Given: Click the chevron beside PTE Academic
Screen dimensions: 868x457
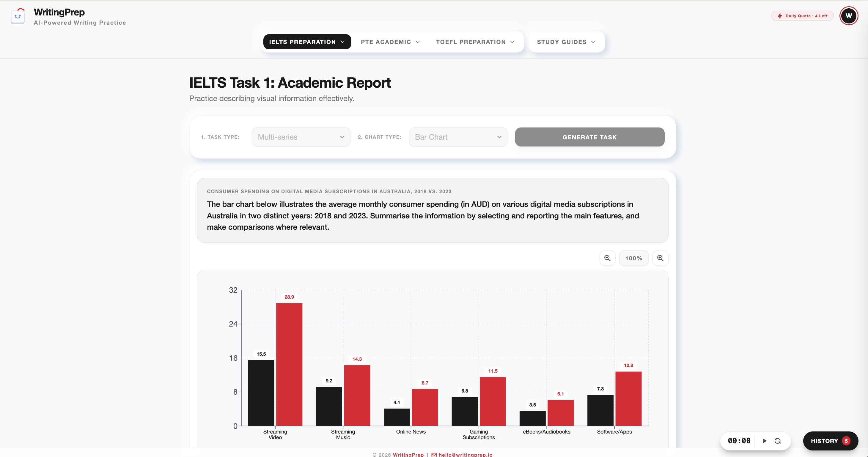Looking at the screenshot, I should pos(418,42).
